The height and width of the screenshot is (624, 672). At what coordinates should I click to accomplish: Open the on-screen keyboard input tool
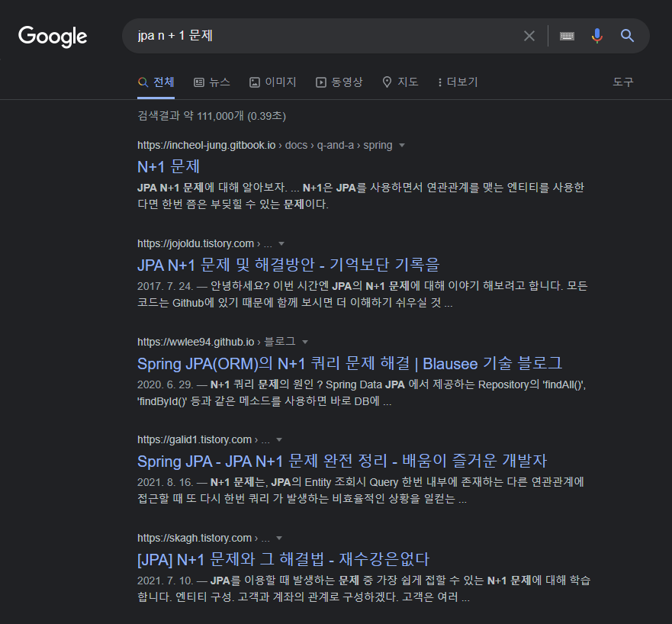[x=567, y=36]
